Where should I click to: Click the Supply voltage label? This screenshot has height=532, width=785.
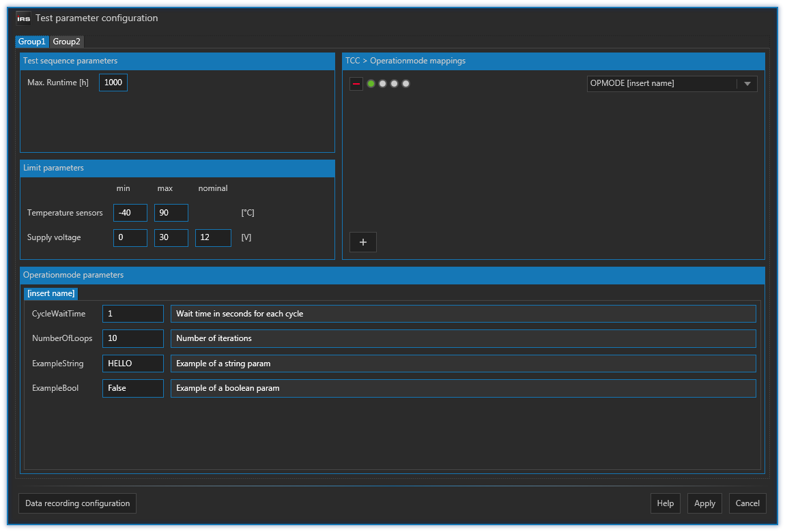coord(53,237)
